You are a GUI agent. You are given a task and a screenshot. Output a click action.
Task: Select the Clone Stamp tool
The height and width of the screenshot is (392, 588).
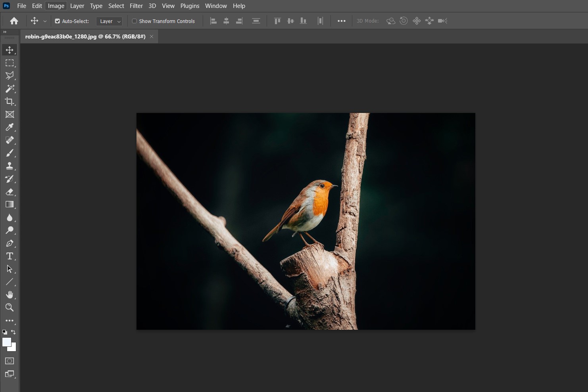[x=10, y=166]
